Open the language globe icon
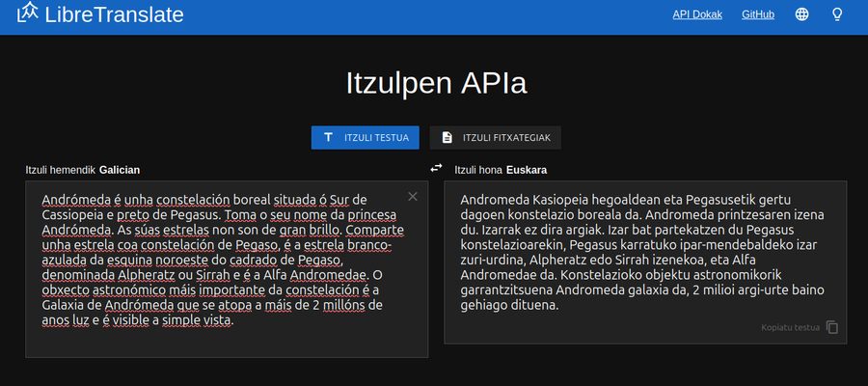 click(x=801, y=14)
